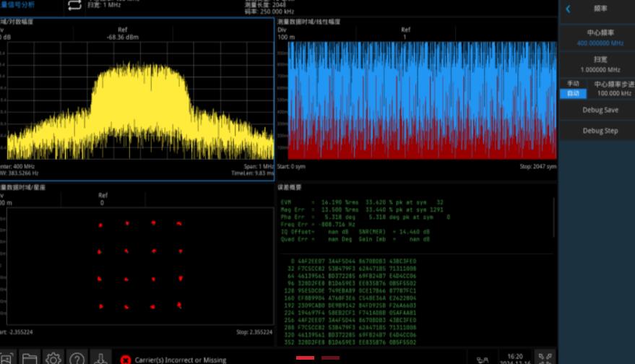Open the help question mark icon
The height and width of the screenshot is (364, 635).
[x=77, y=357]
